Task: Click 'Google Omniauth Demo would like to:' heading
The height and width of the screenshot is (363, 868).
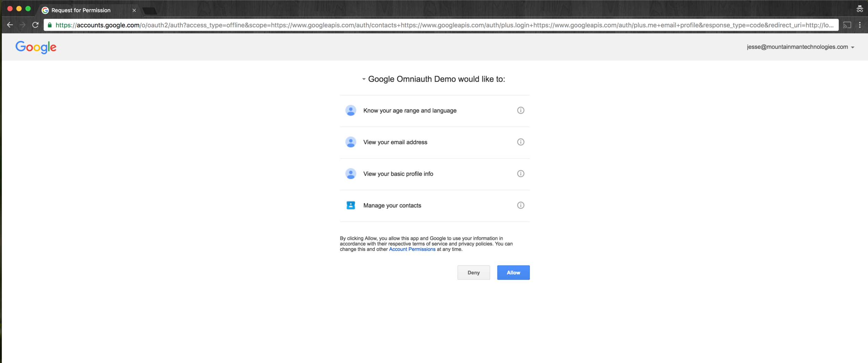Action: click(436, 79)
